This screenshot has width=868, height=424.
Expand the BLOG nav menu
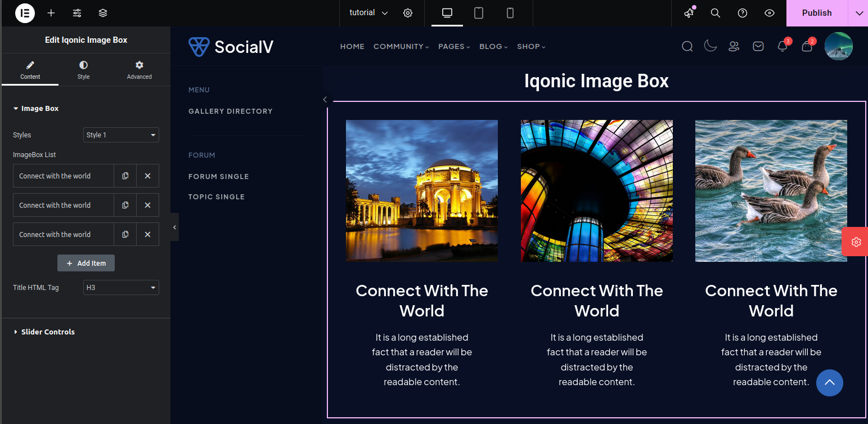click(493, 47)
